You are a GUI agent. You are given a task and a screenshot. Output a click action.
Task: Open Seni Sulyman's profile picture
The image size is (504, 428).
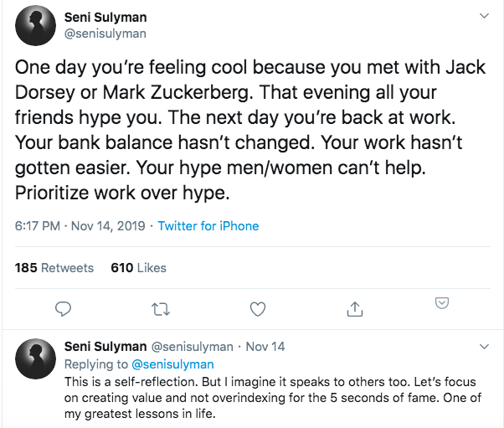point(35,28)
